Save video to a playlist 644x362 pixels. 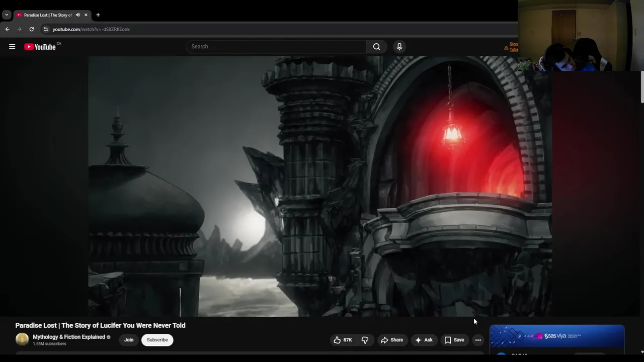tap(454, 340)
